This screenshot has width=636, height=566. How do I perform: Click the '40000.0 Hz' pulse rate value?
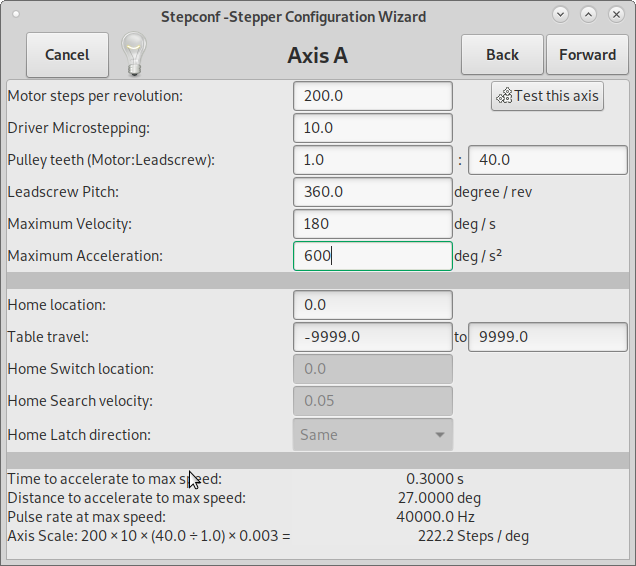click(x=436, y=517)
